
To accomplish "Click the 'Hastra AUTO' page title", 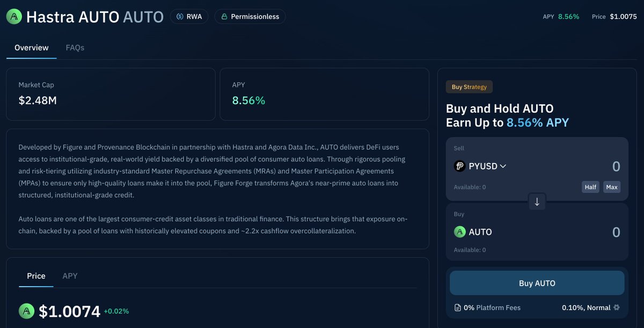I will tap(72, 17).
